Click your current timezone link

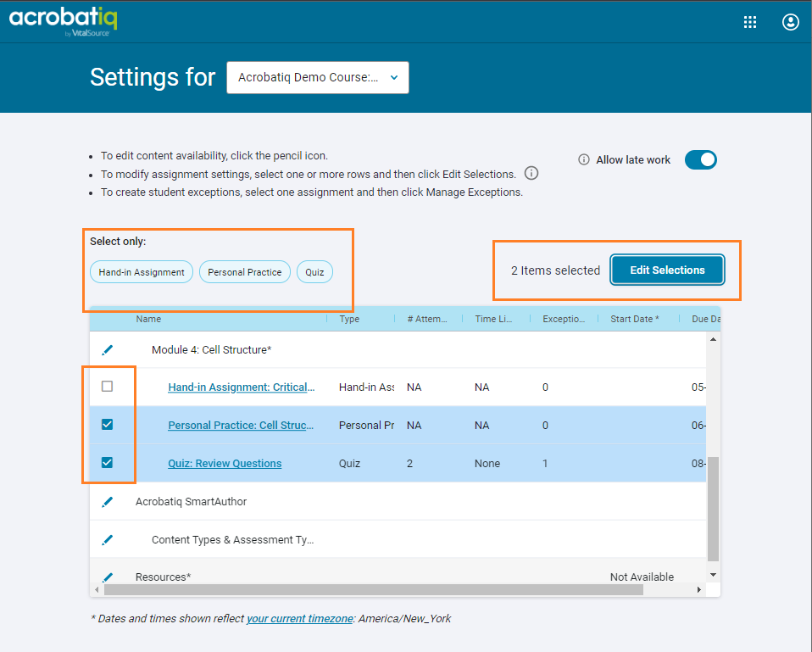point(299,618)
